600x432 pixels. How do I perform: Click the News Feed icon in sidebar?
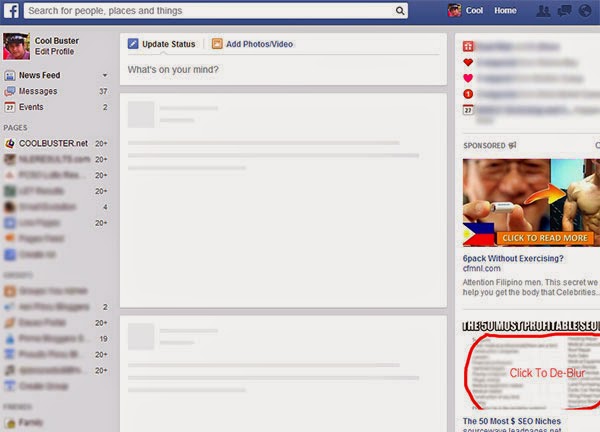pyautogui.click(x=10, y=75)
